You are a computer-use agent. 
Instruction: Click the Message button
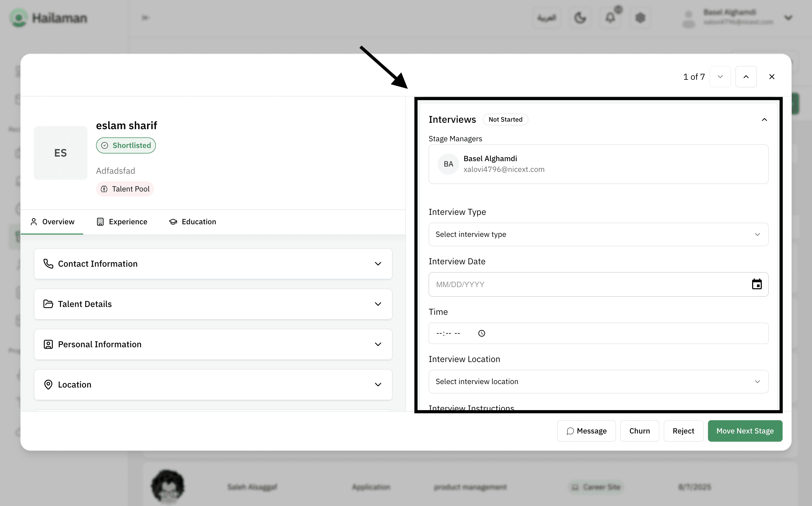tap(586, 431)
